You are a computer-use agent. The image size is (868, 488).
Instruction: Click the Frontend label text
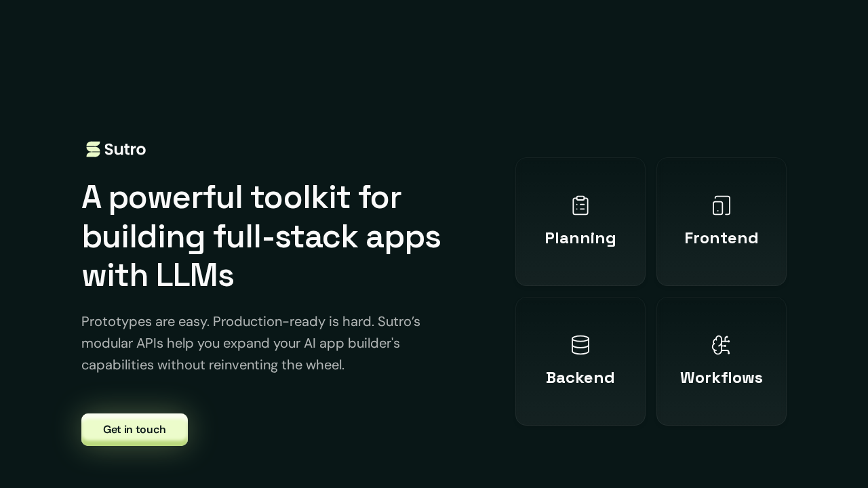pos(722,239)
